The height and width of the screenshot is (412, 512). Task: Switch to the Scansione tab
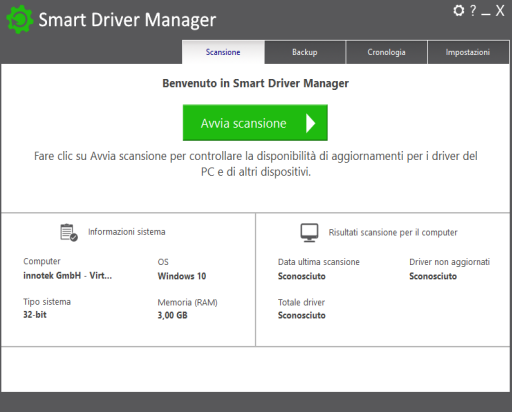(x=223, y=52)
